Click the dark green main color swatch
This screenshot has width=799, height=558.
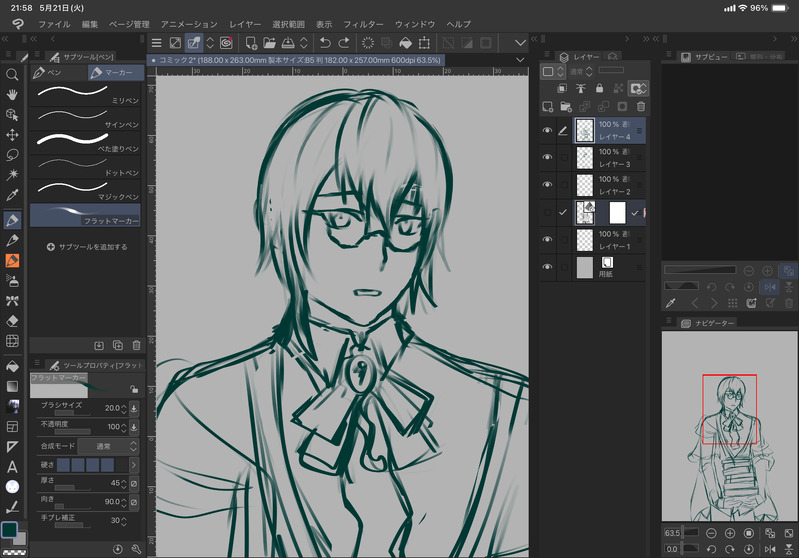click(9, 530)
